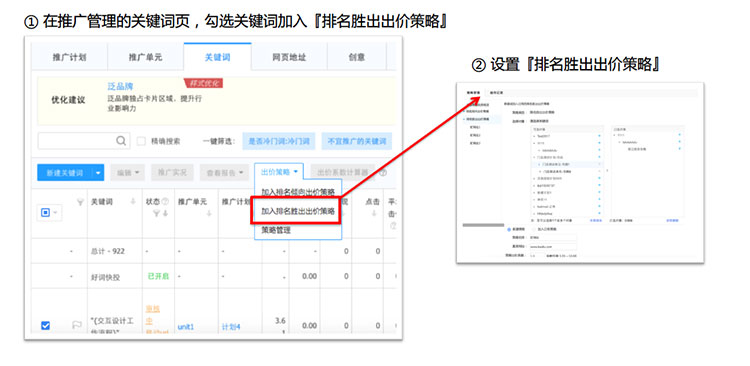
Task: Click horizontal scrollbar in strategy settings panel
Action: click(x=483, y=224)
